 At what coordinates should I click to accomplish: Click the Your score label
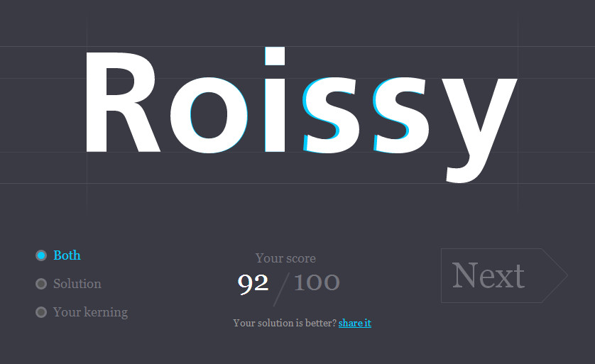pyautogui.click(x=285, y=258)
